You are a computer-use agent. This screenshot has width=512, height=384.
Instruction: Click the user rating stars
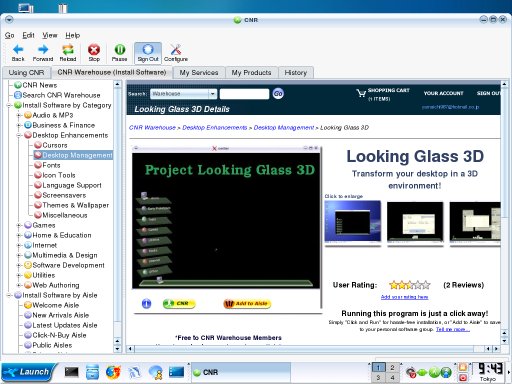[410, 285]
